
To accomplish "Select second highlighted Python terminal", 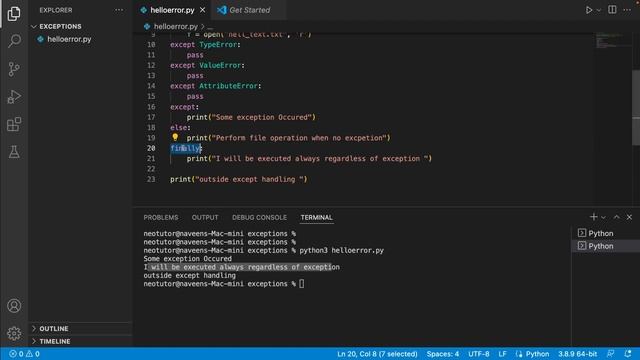I will (605, 246).
